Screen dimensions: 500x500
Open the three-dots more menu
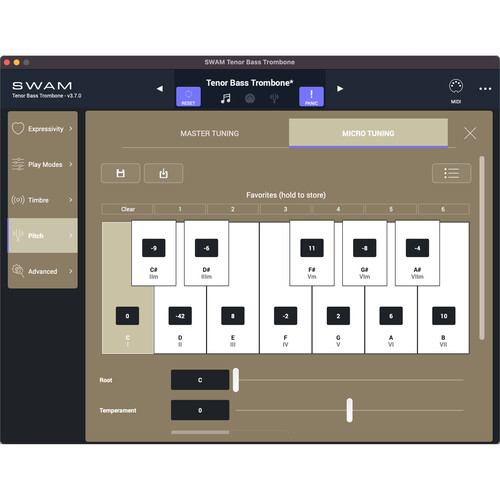[x=485, y=89]
